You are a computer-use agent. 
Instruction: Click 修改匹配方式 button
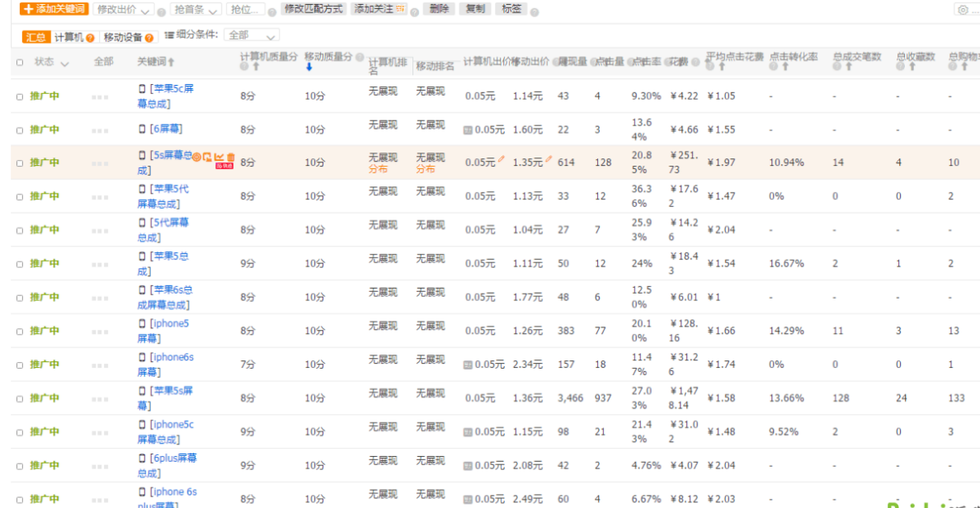pyautogui.click(x=313, y=9)
